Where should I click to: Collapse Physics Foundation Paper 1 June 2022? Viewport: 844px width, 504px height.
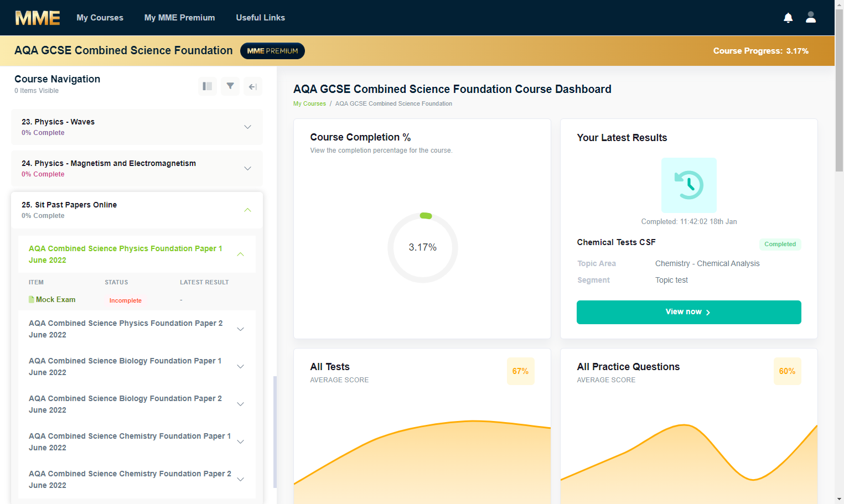click(137, 254)
